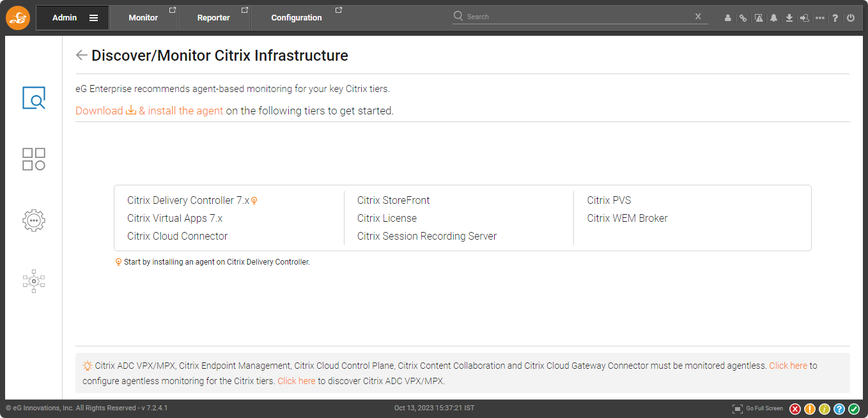Click the yellow info status icon
Image resolution: width=868 pixels, height=418 pixels.
(x=825, y=409)
